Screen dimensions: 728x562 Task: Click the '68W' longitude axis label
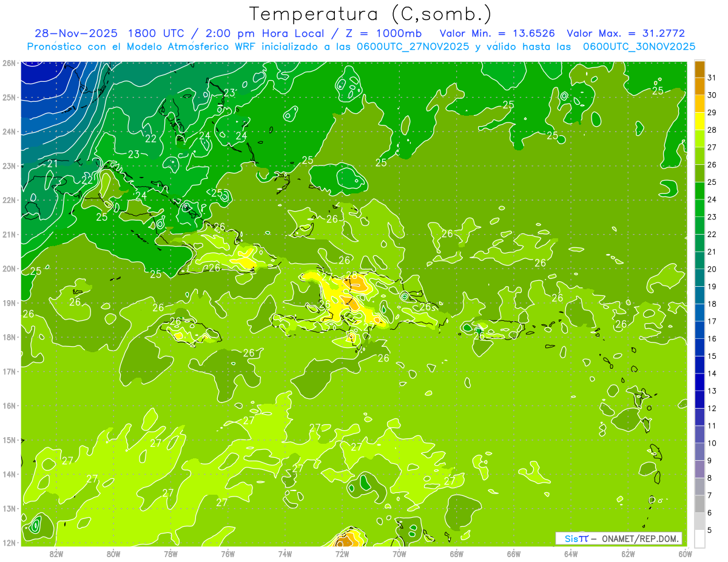tap(456, 554)
